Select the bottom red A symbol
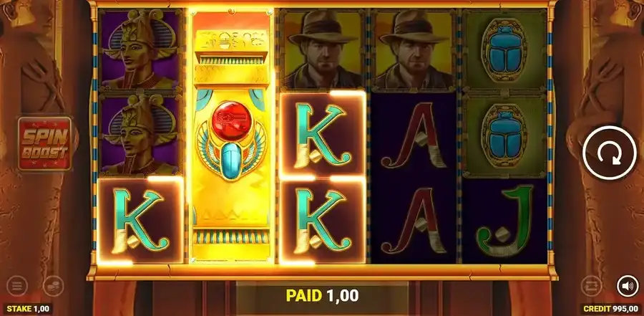Image resolution: width=644 pixels, height=316 pixels. [x=413, y=221]
